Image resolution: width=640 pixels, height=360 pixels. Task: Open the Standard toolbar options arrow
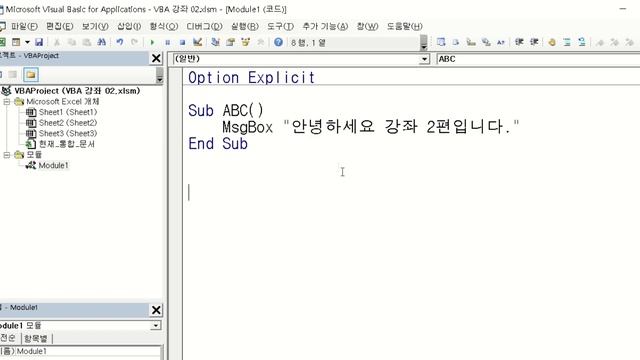[x=423, y=42]
